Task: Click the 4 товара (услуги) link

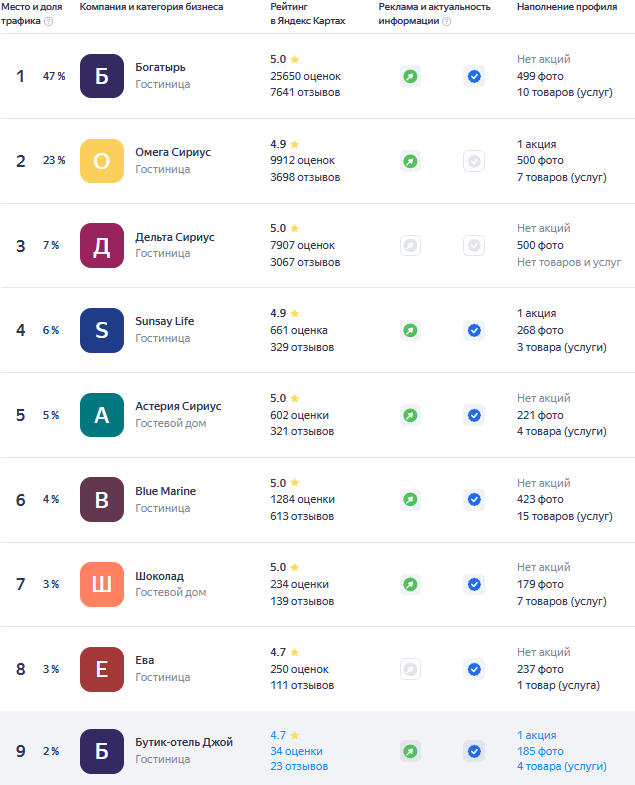Action: 561,766
